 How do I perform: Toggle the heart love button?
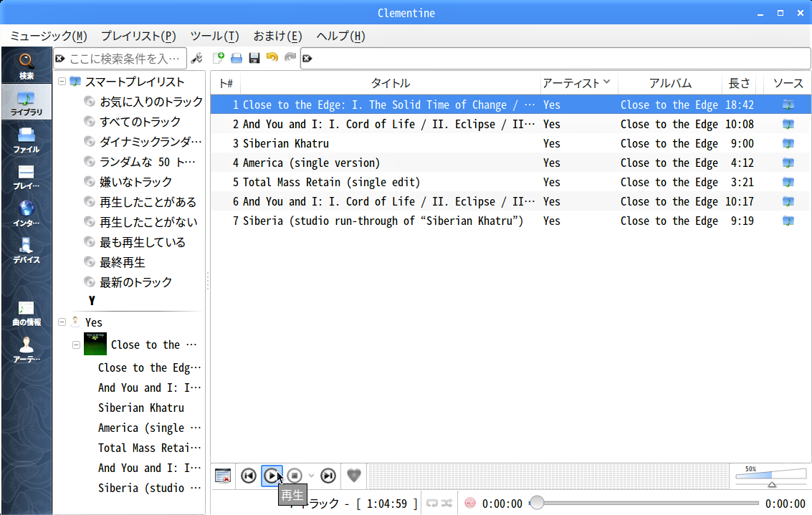tap(354, 475)
